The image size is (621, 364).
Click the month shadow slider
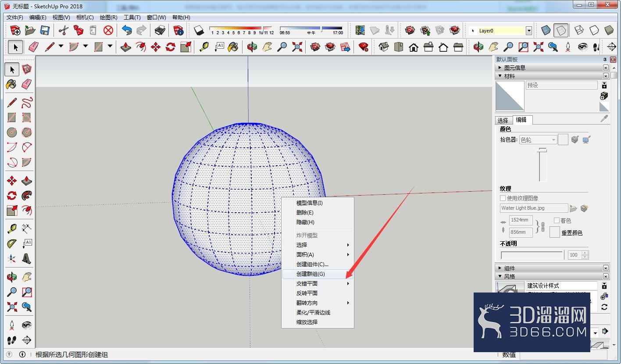tap(241, 29)
